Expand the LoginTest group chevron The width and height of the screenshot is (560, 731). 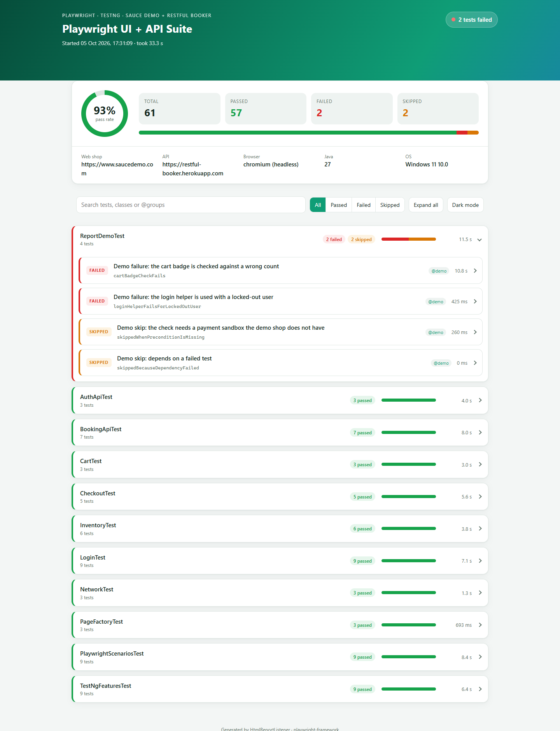480,561
